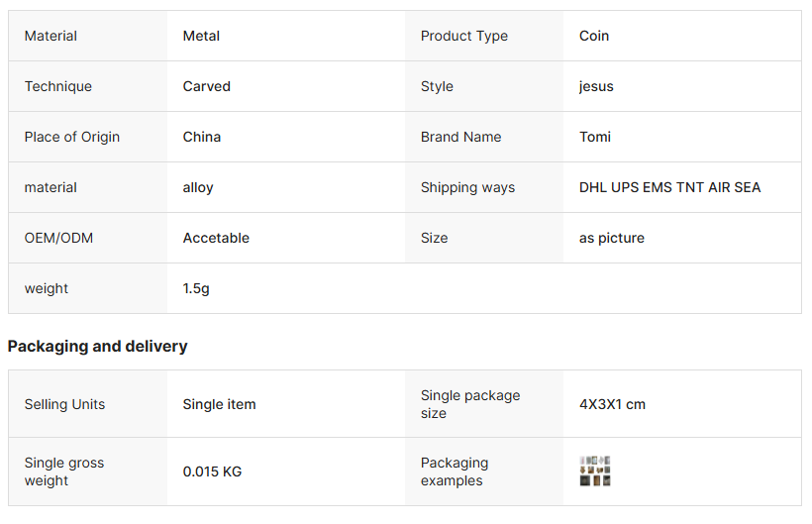Click the 'Accetable' OEM/ODM value
Image resolution: width=812 pixels, height=524 pixels.
[x=216, y=238]
